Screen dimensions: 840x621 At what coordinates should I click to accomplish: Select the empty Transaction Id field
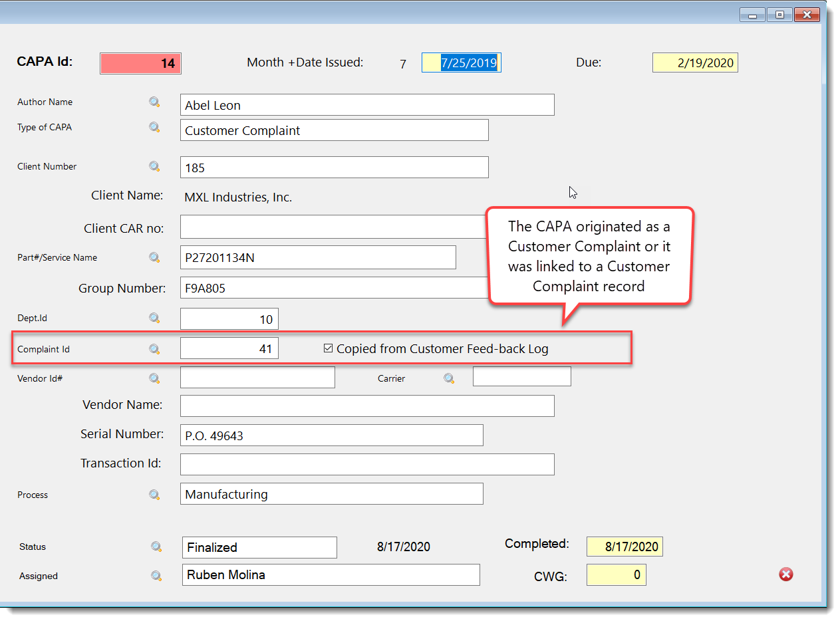366,465
